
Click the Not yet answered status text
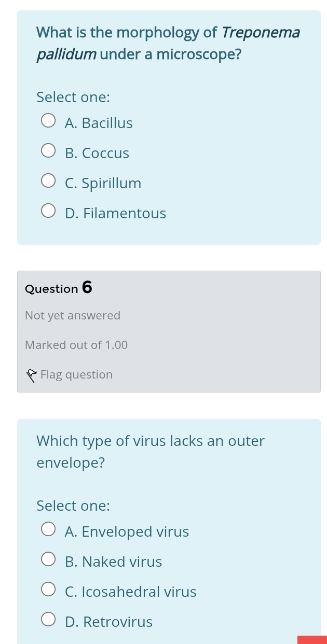[x=73, y=315]
